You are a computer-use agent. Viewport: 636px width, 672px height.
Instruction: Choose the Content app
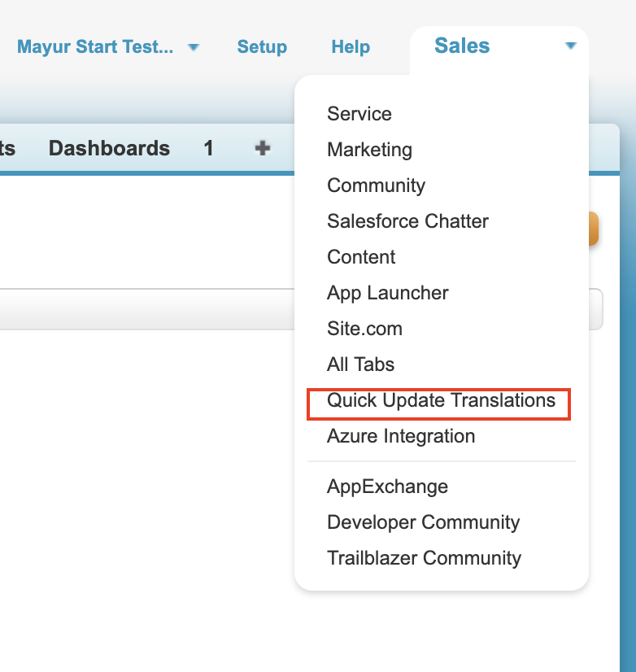tap(361, 257)
